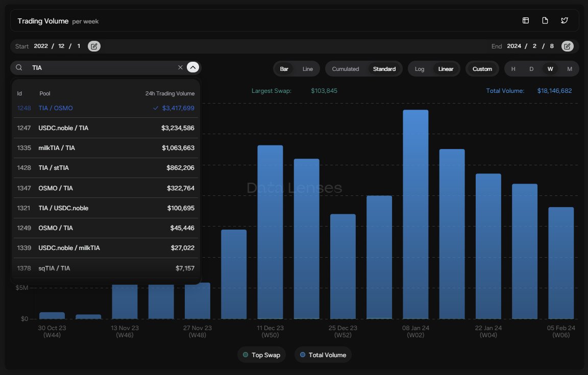Image resolution: width=588 pixels, height=375 pixels.
Task: Click the Custom button
Action: point(482,69)
